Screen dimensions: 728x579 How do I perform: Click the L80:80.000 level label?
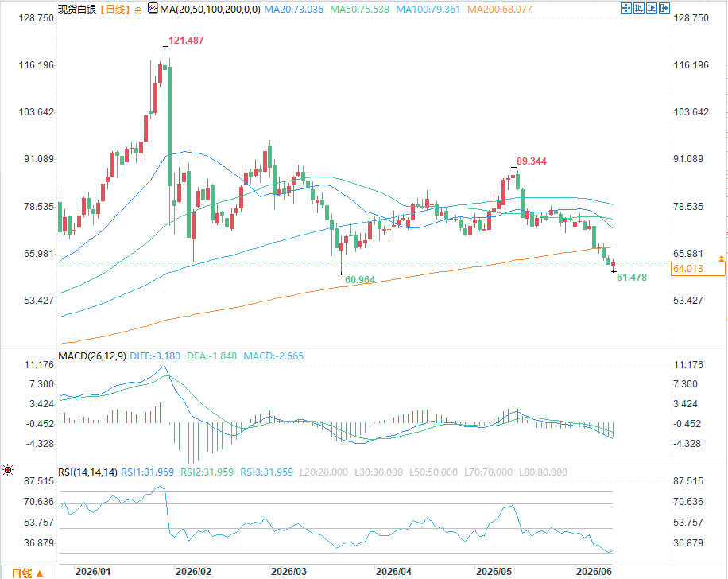[543, 472]
